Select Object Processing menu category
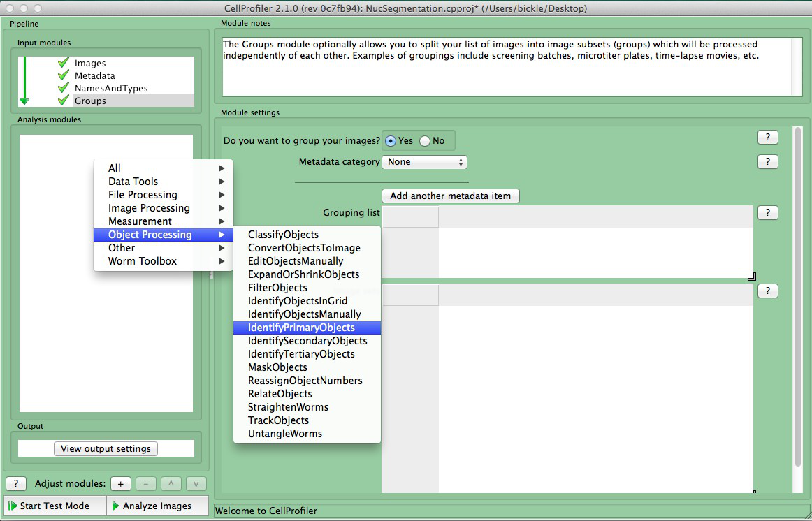The height and width of the screenshot is (521, 812). 163,235
